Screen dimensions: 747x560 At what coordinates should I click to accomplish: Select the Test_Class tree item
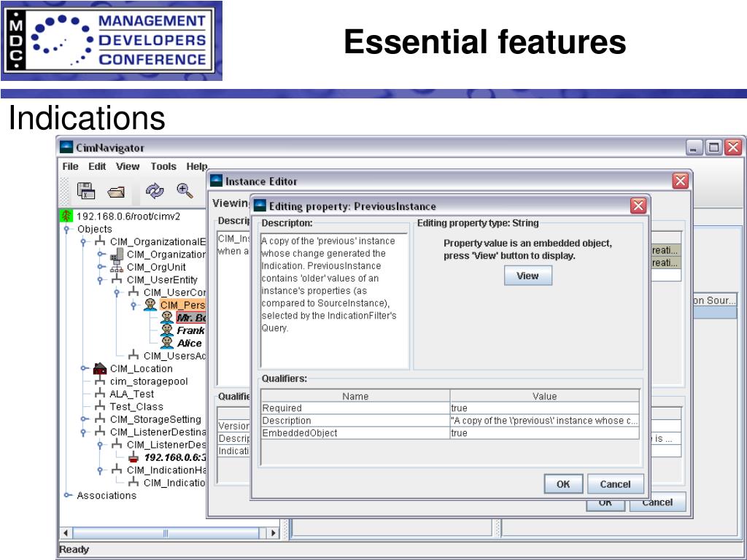pos(136,407)
